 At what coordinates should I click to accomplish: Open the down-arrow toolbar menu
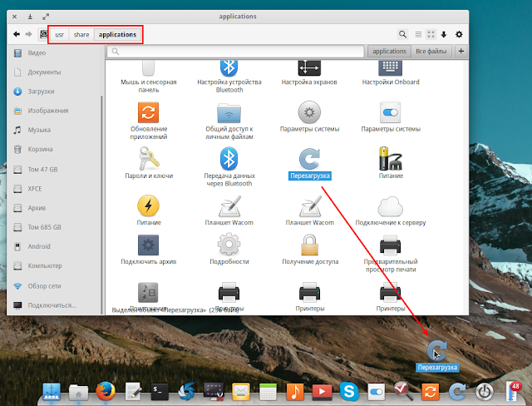pyautogui.click(x=443, y=34)
